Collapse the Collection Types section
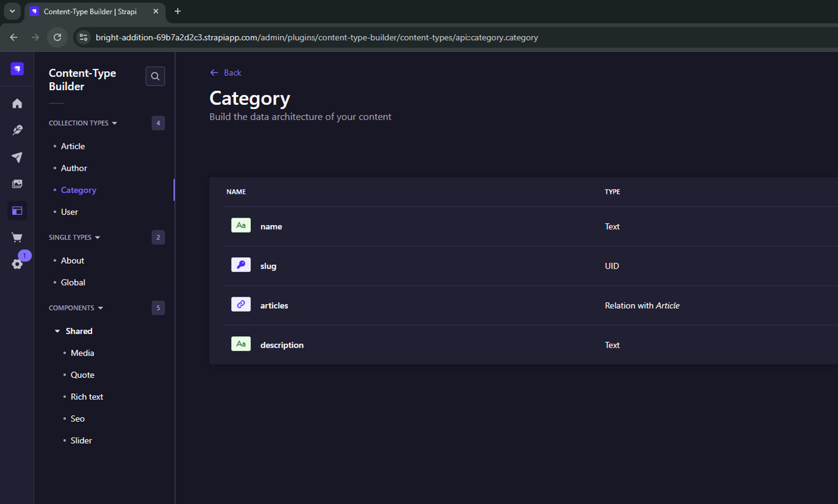 tap(83, 123)
